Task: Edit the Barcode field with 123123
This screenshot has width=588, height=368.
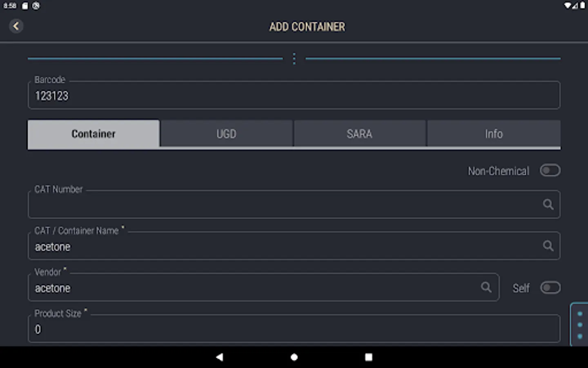Action: [294, 95]
